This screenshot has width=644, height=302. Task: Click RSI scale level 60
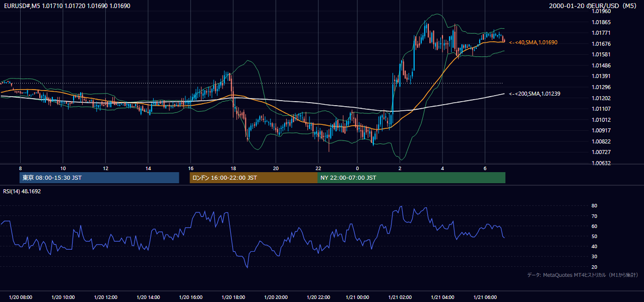pos(594,226)
